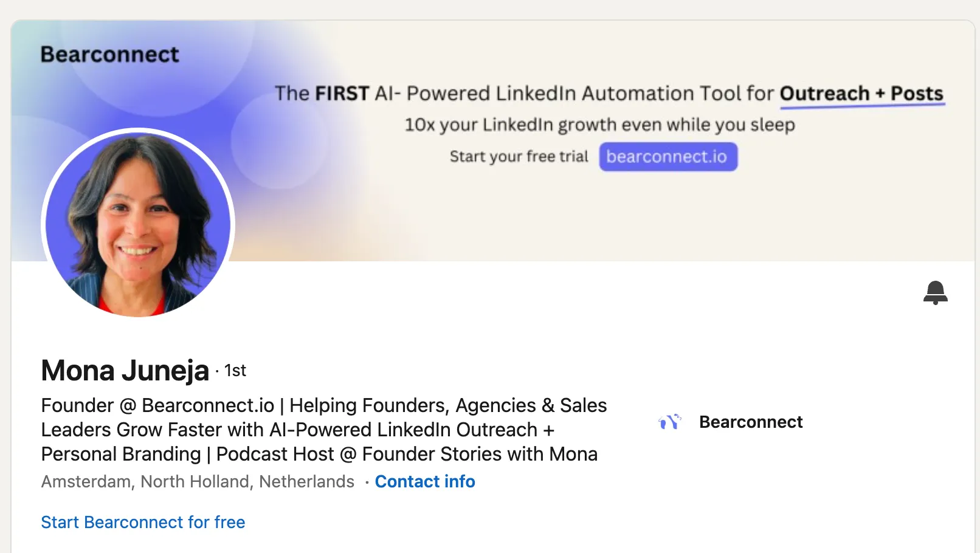Open the Contact info link
Viewport: 980px width, 553px height.
point(424,481)
